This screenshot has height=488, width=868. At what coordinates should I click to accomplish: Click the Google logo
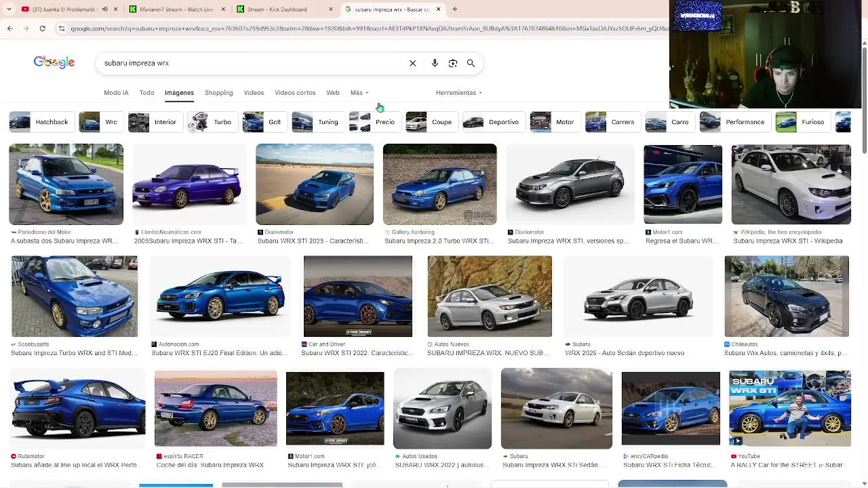tap(54, 62)
